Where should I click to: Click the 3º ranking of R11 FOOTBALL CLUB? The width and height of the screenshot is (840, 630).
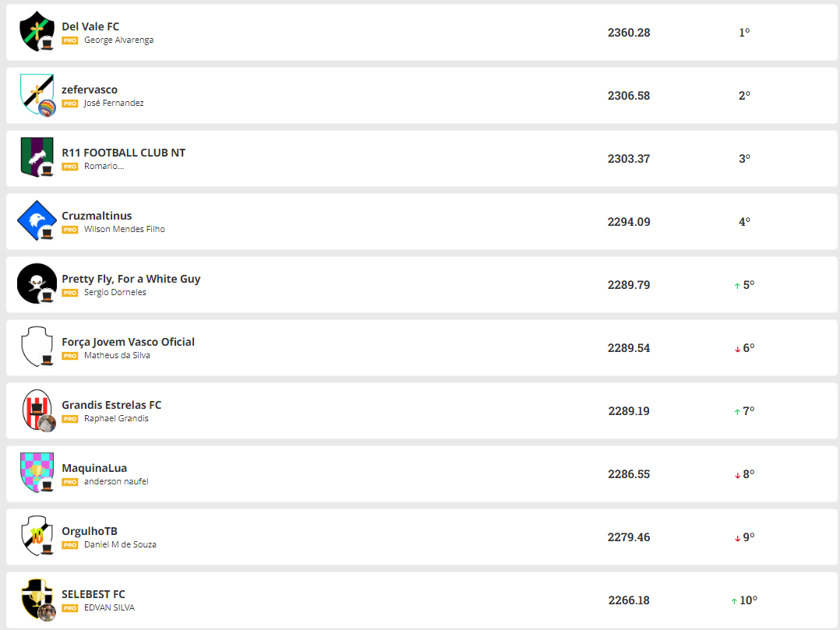744,159
